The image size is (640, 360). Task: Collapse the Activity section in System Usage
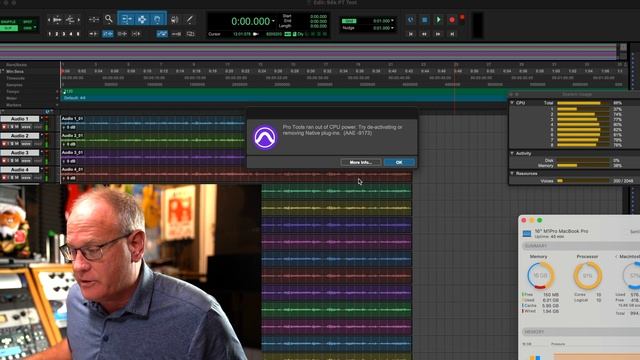[512, 153]
